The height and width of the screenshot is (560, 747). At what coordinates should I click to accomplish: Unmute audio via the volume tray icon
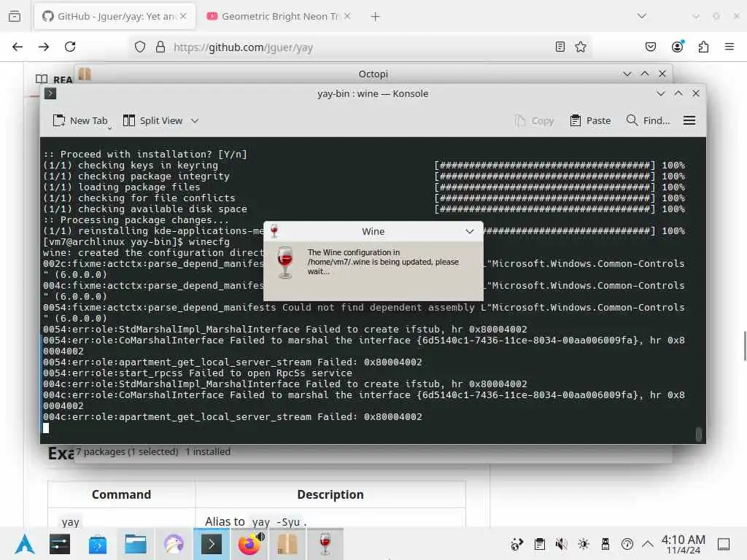pos(561,544)
